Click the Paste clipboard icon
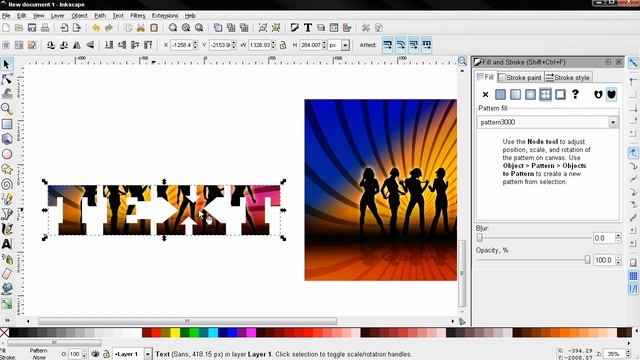The image size is (640, 360). click(154, 28)
